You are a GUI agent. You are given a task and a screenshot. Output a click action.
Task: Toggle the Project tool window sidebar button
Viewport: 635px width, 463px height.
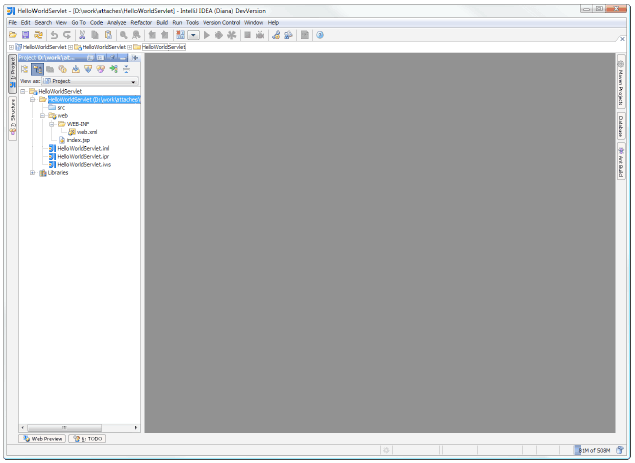[x=13, y=73]
